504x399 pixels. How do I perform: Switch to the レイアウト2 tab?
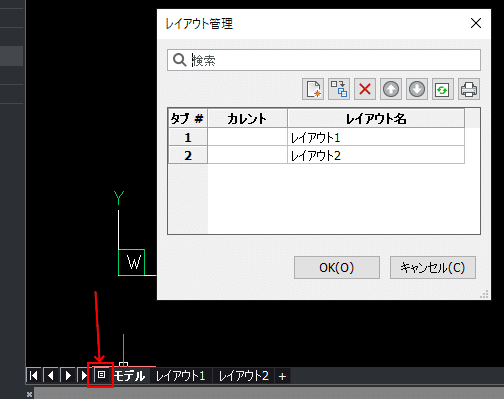coord(244,376)
